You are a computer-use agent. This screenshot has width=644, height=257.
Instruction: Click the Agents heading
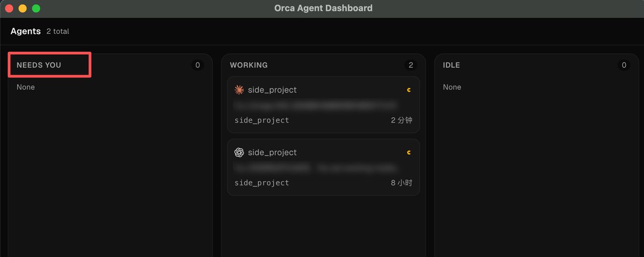(26, 31)
